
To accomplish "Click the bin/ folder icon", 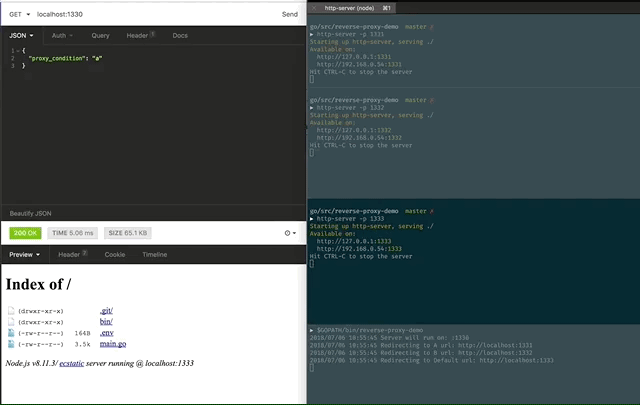I will [11, 322].
